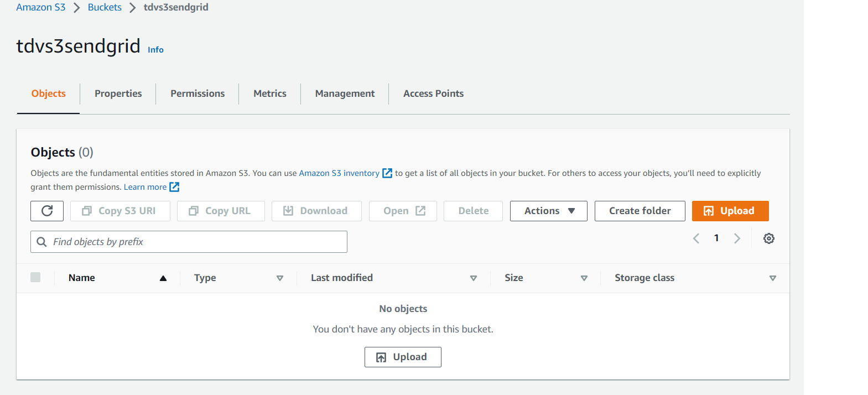Viewport: 868px width, 395px height.
Task: Click the Copy S3 URI button
Action: point(120,211)
